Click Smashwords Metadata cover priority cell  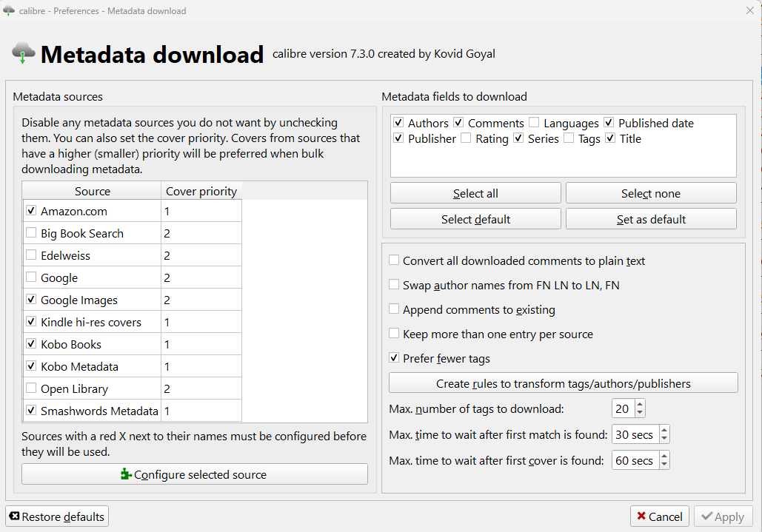(x=201, y=411)
